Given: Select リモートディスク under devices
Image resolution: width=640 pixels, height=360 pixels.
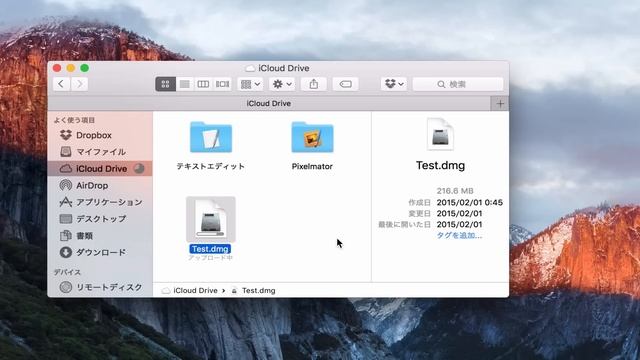Looking at the screenshot, I should coord(100,287).
